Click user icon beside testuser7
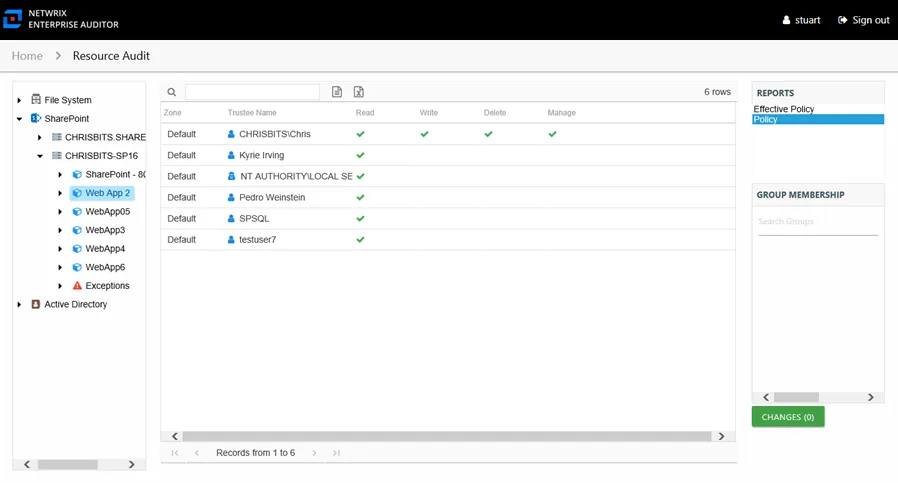Image resolution: width=898 pixels, height=483 pixels. pos(231,239)
